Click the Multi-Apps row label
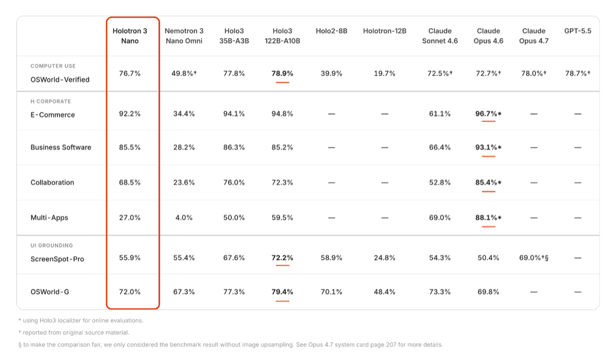The image size is (616, 364). [49, 218]
